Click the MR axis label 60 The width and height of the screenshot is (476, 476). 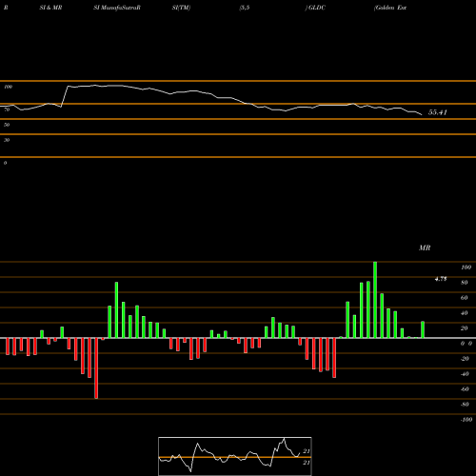pos(465,298)
